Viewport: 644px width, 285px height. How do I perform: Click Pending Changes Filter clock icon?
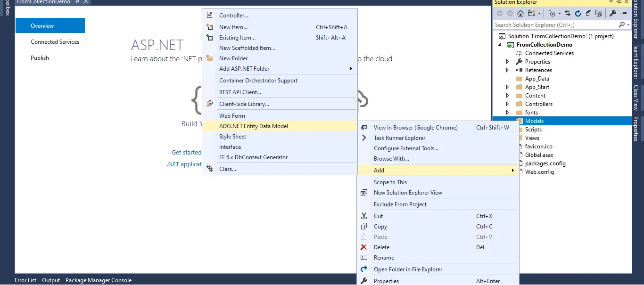pyautogui.click(x=552, y=13)
